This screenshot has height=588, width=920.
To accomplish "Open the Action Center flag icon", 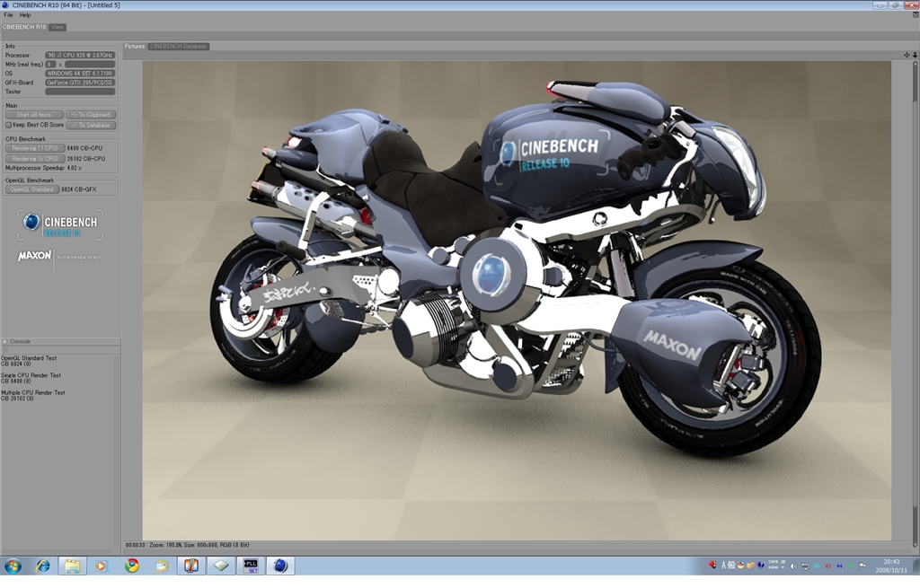I will (x=862, y=566).
